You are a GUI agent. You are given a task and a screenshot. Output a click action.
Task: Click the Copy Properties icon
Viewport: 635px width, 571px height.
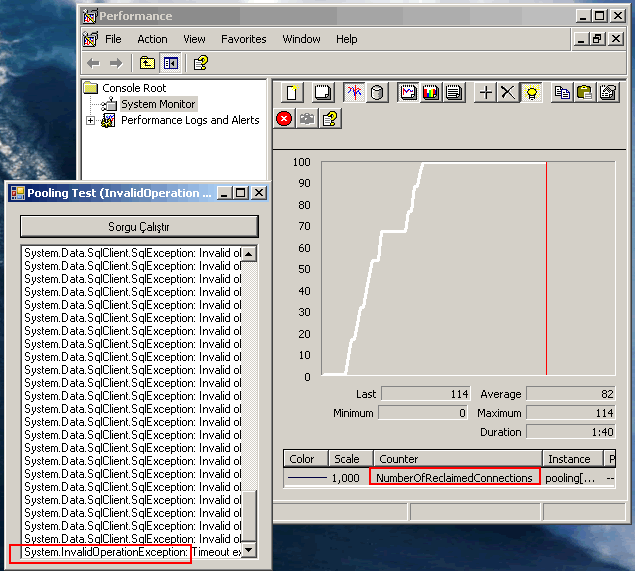click(562, 93)
